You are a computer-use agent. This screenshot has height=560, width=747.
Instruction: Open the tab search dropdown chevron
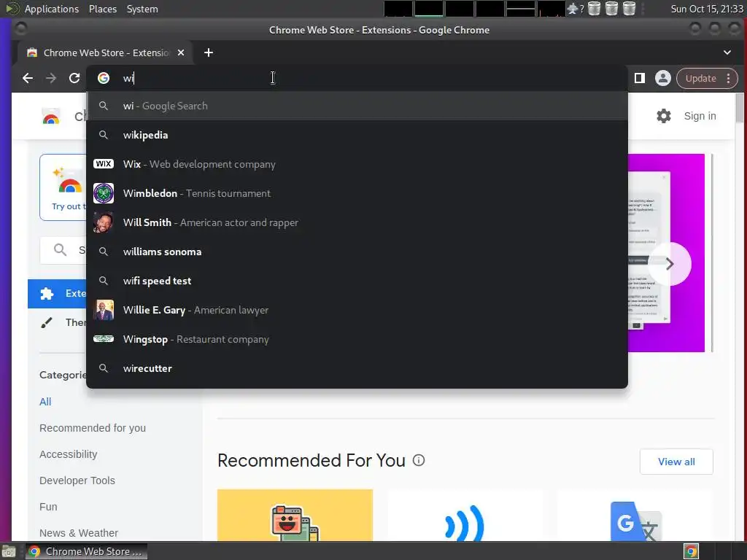click(x=727, y=52)
